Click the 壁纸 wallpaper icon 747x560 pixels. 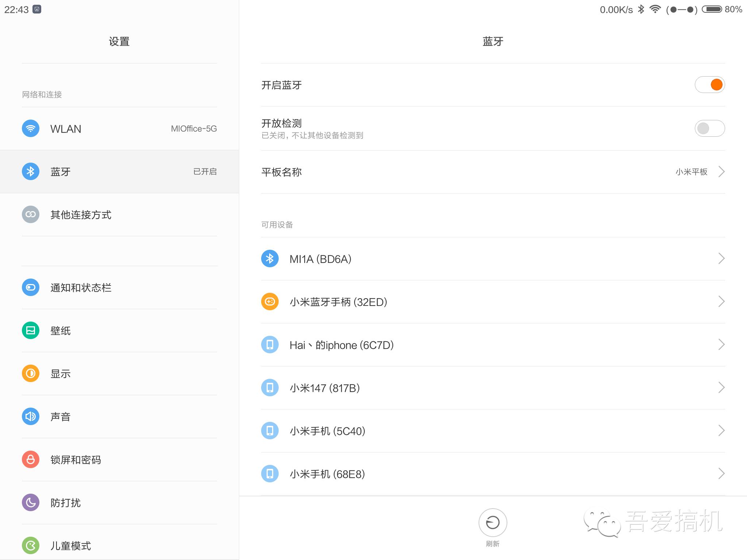(x=31, y=330)
